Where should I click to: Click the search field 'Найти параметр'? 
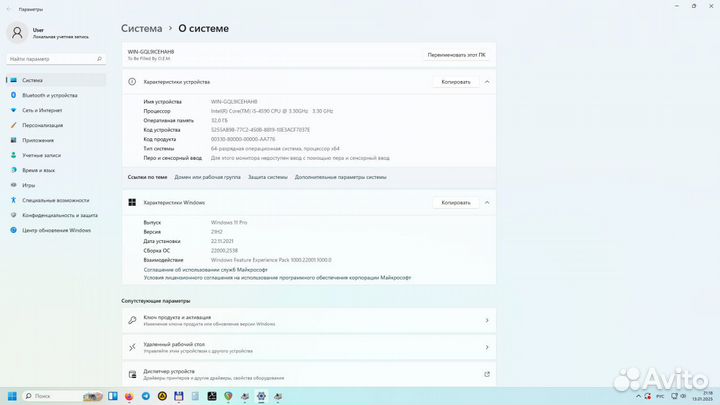[x=56, y=59]
